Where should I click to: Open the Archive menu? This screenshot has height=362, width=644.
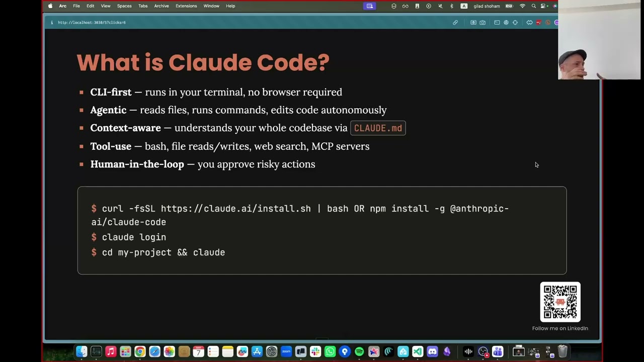[162, 6]
